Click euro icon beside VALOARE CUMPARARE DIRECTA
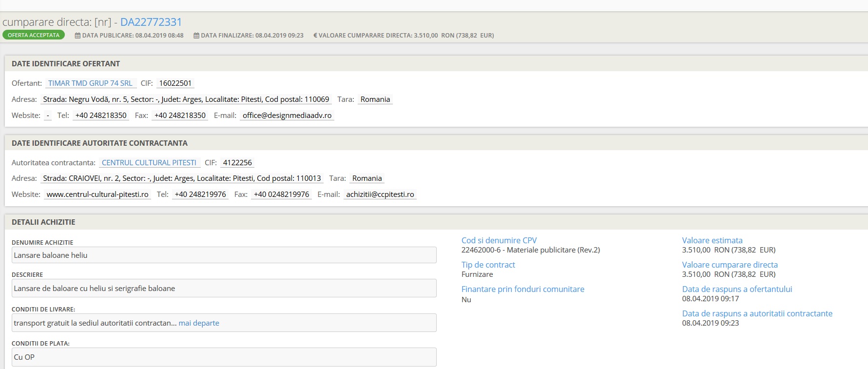The image size is (868, 369). pos(315,36)
